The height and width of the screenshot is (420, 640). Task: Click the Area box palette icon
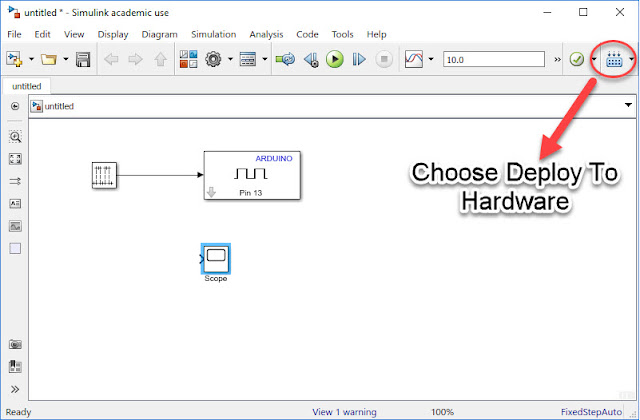(x=15, y=248)
